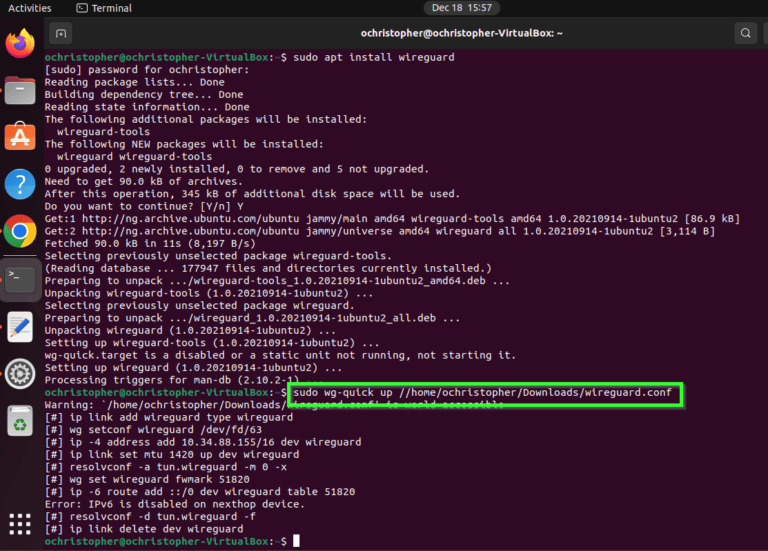Click '[#] wg setconf wireguard /dev/fd/63' line
This screenshot has width=768, height=551.
pyautogui.click(x=153, y=430)
